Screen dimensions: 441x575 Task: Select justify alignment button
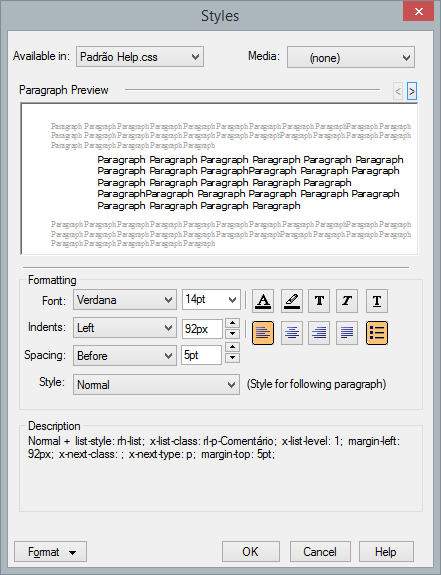347,333
